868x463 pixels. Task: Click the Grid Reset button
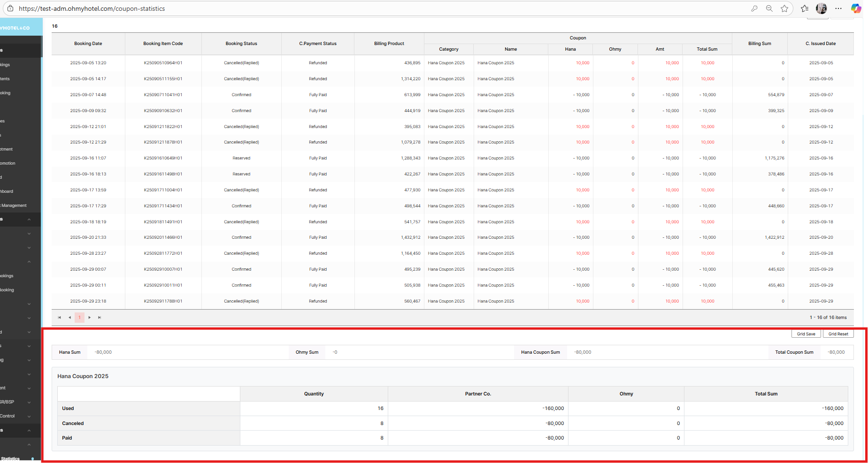[838, 334]
